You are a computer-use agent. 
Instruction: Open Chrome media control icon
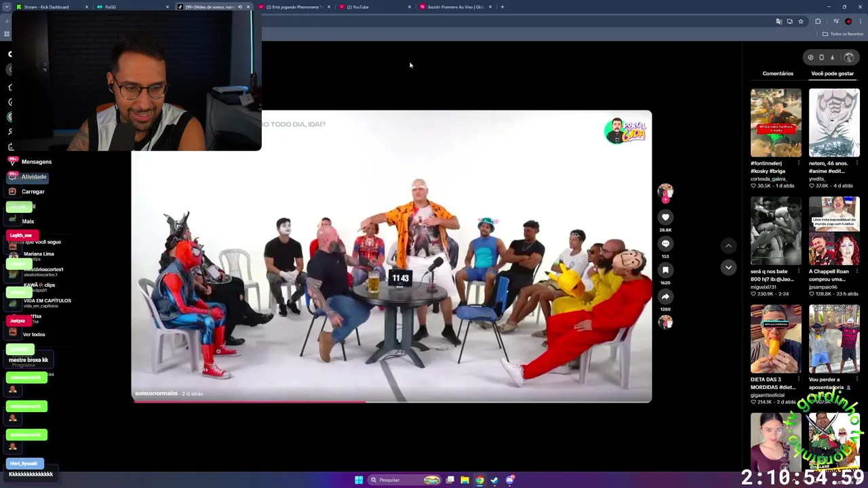pyautogui.click(x=835, y=21)
